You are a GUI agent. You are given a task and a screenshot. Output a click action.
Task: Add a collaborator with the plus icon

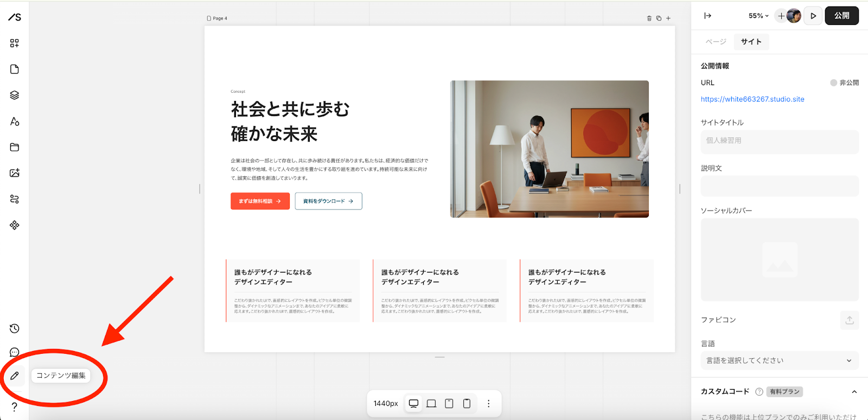[x=781, y=16]
